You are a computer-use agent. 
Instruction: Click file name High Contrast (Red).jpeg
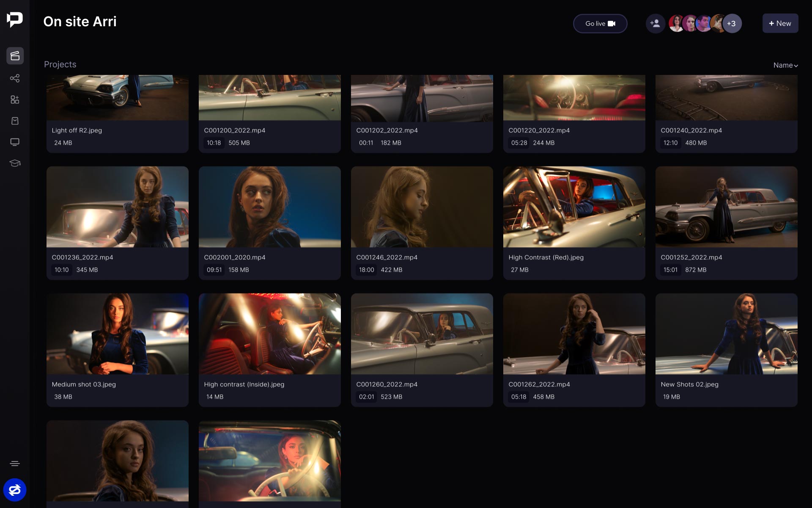click(546, 257)
